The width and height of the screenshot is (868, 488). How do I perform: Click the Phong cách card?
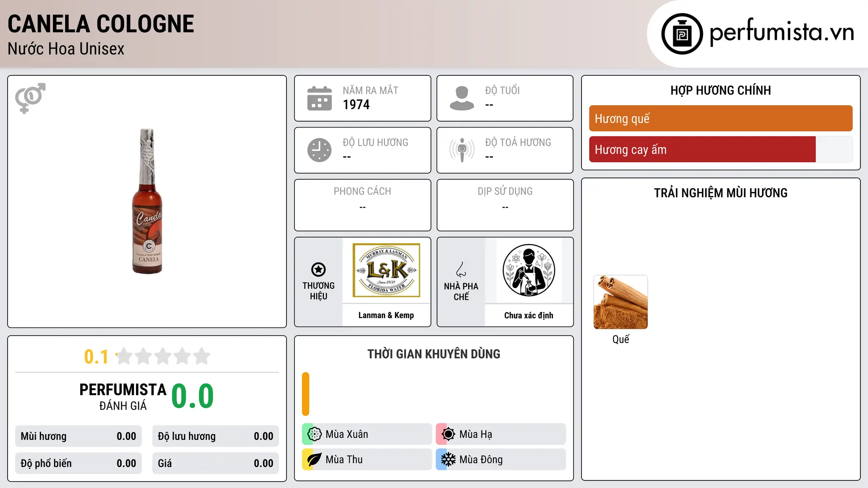point(362,205)
